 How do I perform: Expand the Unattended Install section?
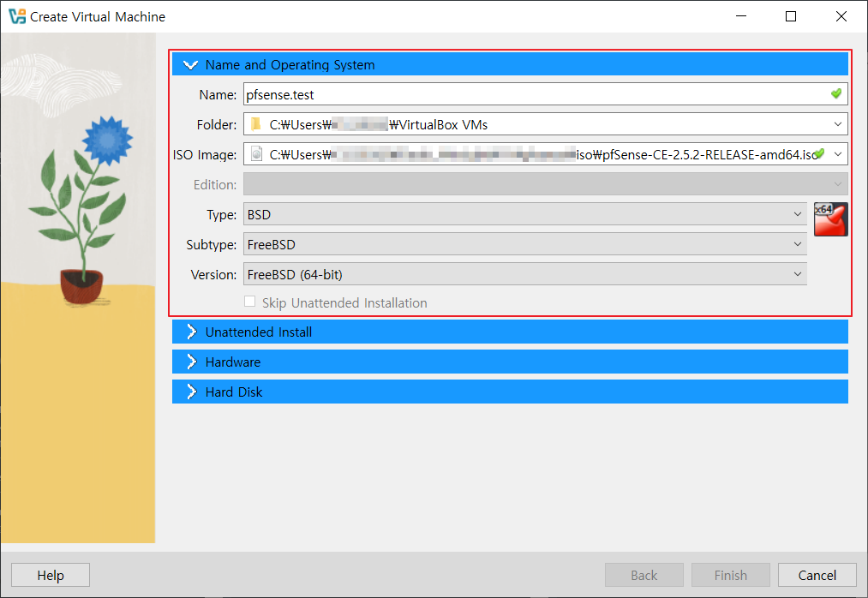click(x=510, y=332)
